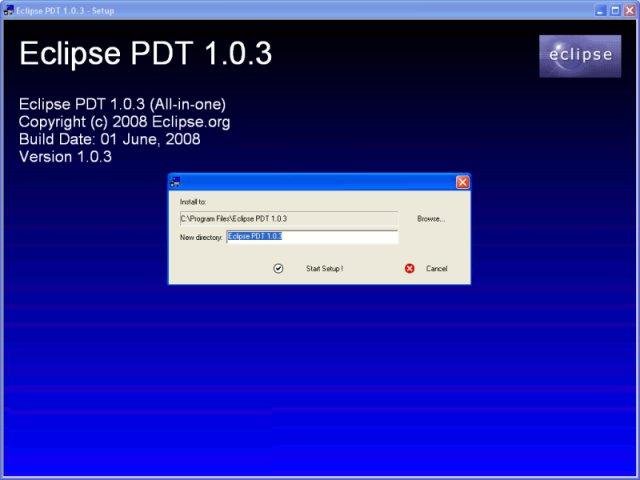The width and height of the screenshot is (640, 480).
Task: Close the install directory dialog
Action: [462, 182]
